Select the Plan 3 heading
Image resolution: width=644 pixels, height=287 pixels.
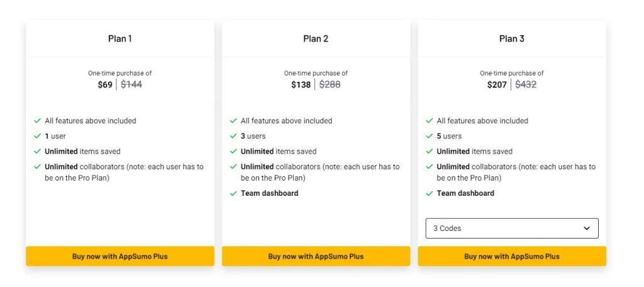click(511, 39)
